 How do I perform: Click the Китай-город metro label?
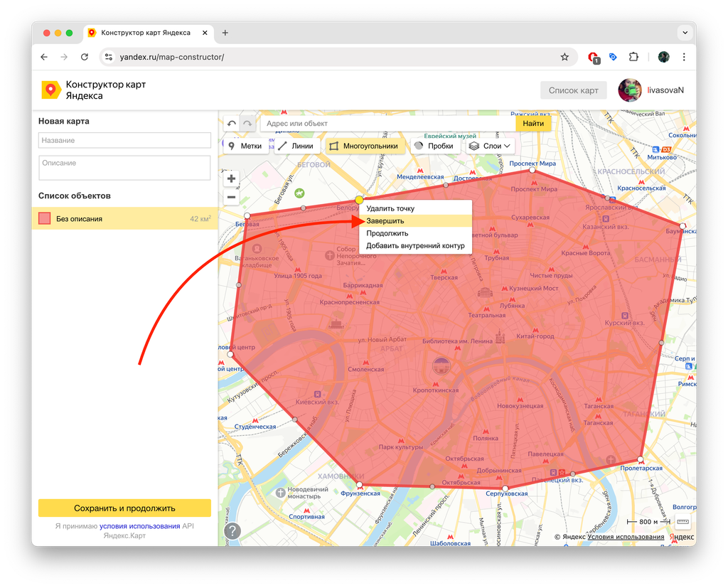pos(535,336)
